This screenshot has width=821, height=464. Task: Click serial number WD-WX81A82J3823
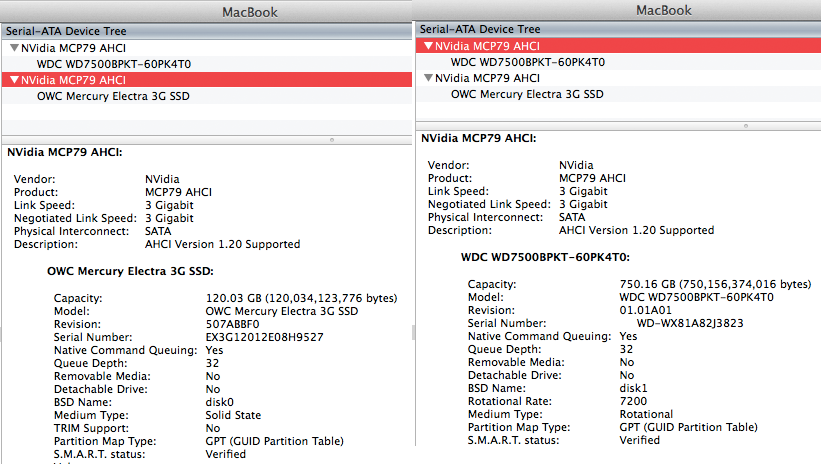click(x=690, y=323)
